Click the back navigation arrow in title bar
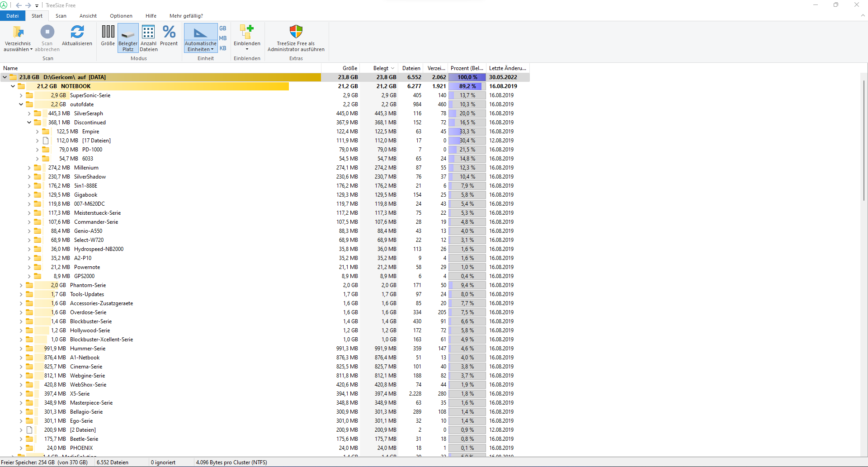Screen dimensions: 868x467 point(19,5)
